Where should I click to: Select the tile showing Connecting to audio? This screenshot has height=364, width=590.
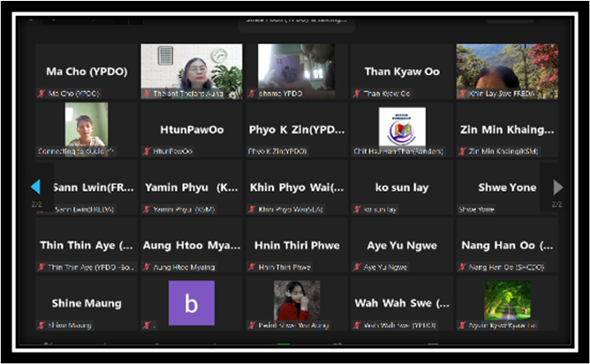tap(87, 130)
